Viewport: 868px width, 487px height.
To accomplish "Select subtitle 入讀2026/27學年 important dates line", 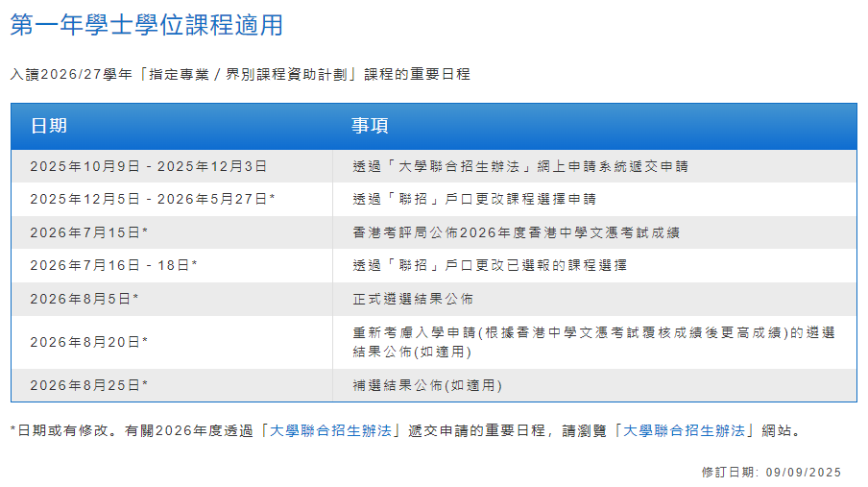I will tap(240, 74).
